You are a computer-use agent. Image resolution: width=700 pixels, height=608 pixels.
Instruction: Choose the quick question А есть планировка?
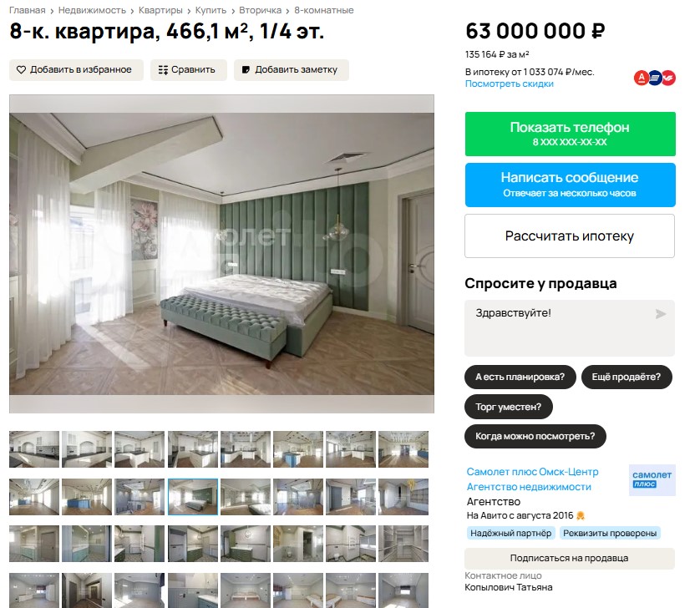click(x=520, y=377)
